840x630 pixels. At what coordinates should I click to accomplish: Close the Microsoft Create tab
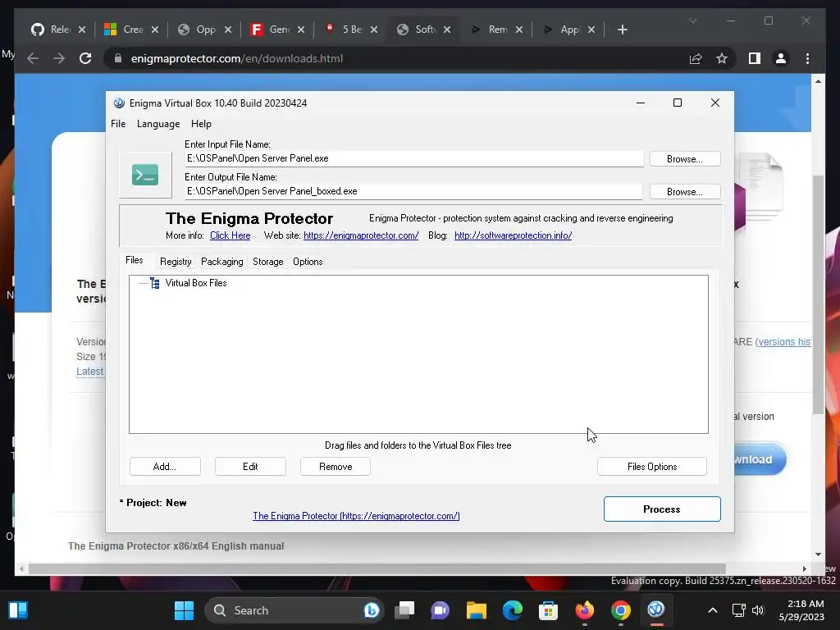[x=155, y=30]
